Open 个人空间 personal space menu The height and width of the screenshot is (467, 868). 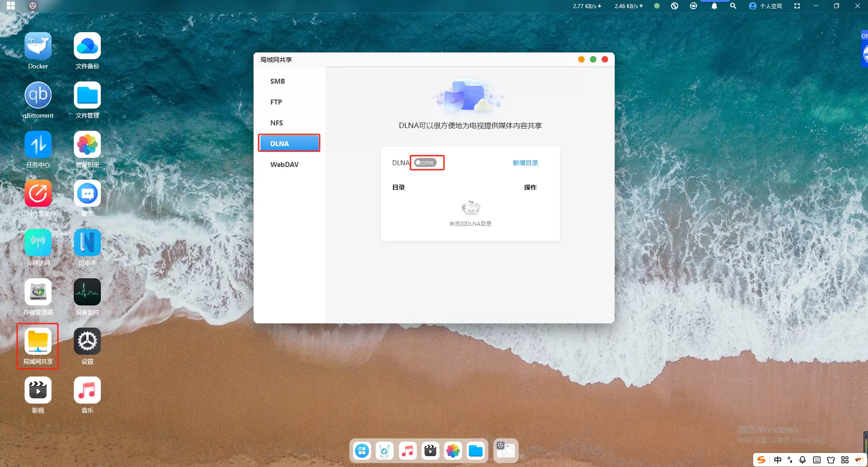coord(765,6)
